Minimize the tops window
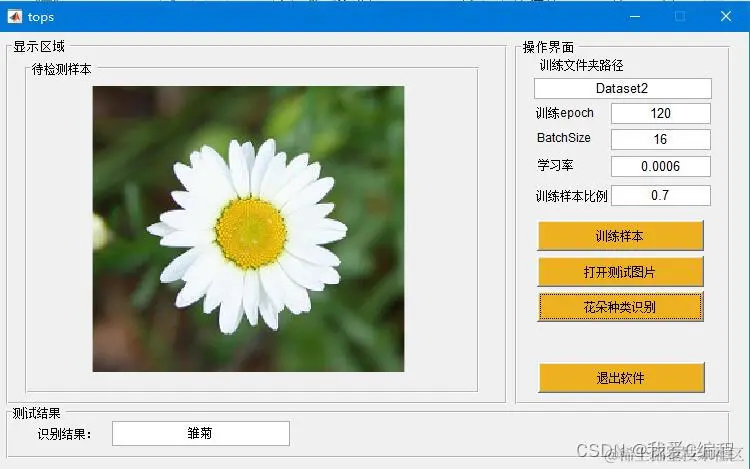Image resolution: width=750 pixels, height=469 pixels. point(635,17)
